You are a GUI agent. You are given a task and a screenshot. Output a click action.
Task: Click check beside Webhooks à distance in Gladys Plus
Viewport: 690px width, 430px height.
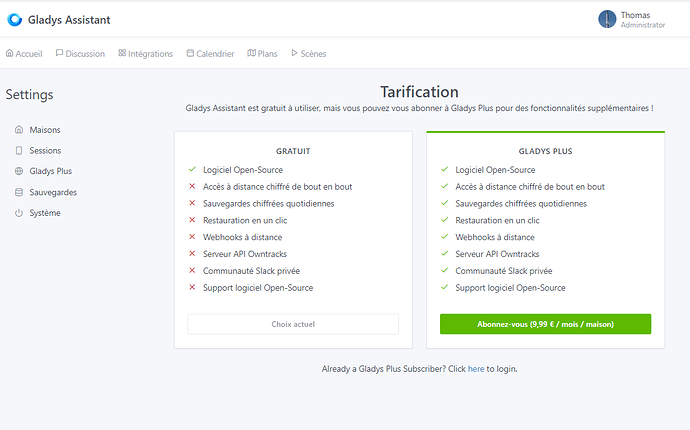(x=444, y=237)
